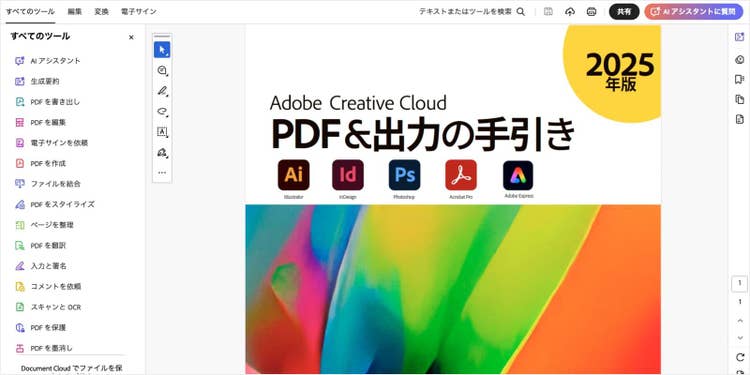This screenshot has height=375, width=750.
Task: Close the すべてのツール panel with X
Action: click(x=131, y=37)
